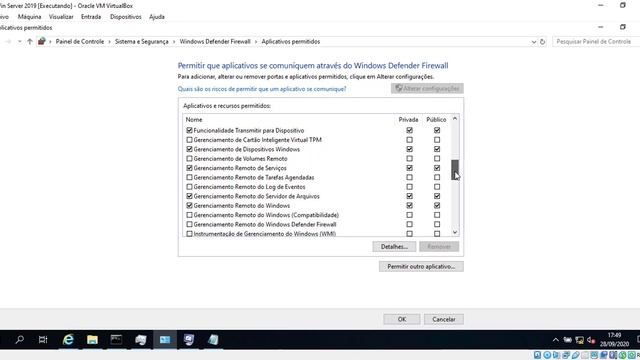The image size is (640, 360).
Task: Open File Explorer from the taskbar
Action: pyautogui.click(x=92, y=340)
